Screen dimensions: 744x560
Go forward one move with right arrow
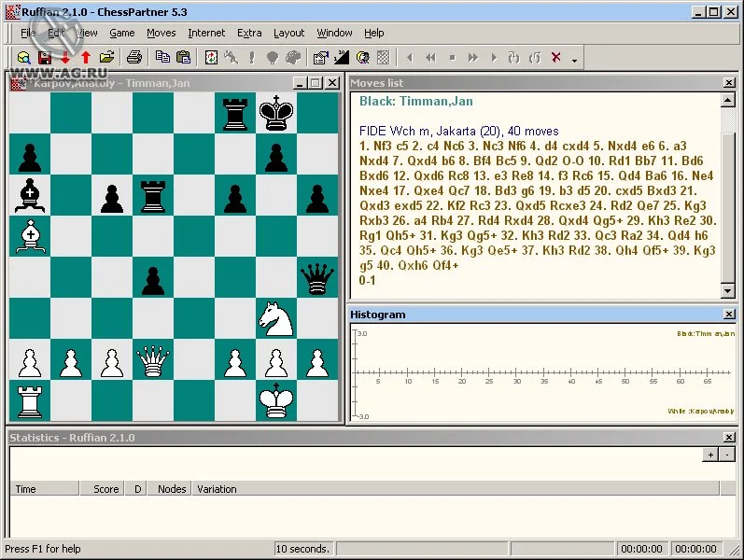click(494, 58)
